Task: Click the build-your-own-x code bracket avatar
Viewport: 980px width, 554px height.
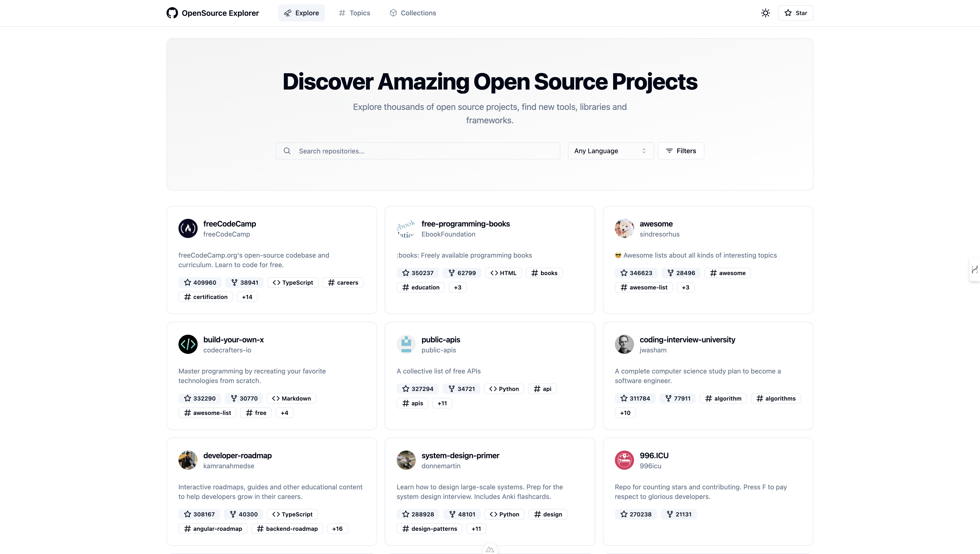Action: click(x=188, y=344)
